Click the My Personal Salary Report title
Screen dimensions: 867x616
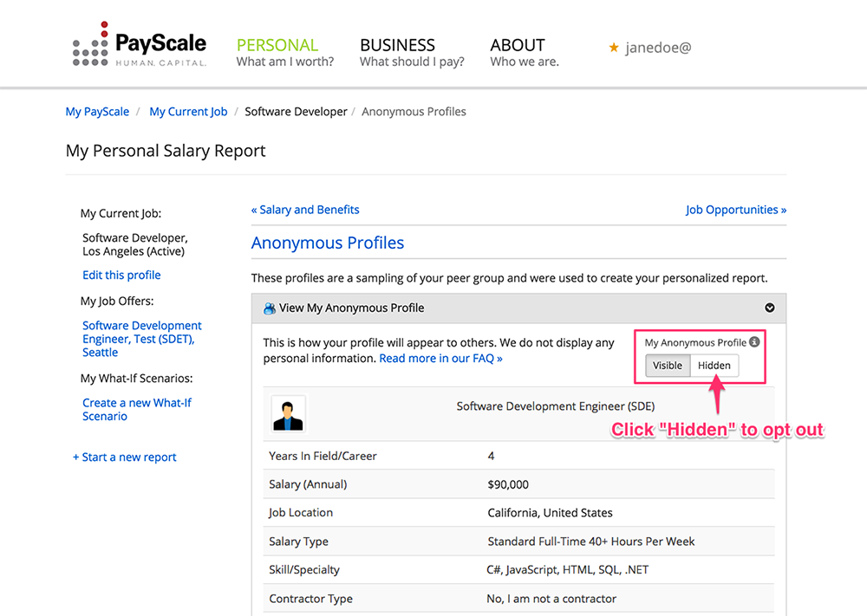[166, 151]
